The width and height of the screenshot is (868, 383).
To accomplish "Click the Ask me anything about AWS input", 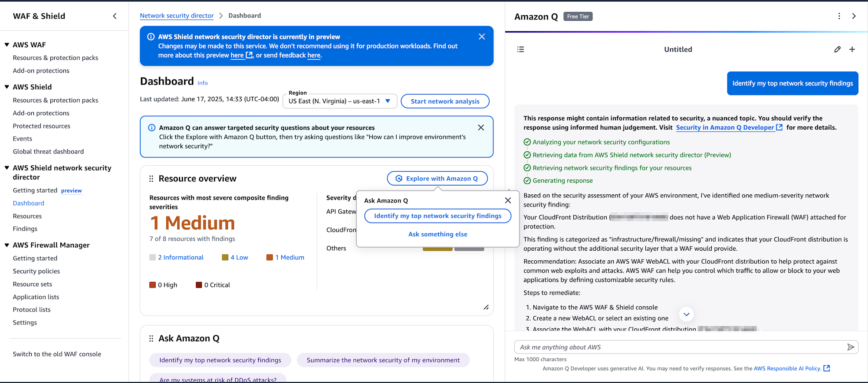I will click(681, 347).
